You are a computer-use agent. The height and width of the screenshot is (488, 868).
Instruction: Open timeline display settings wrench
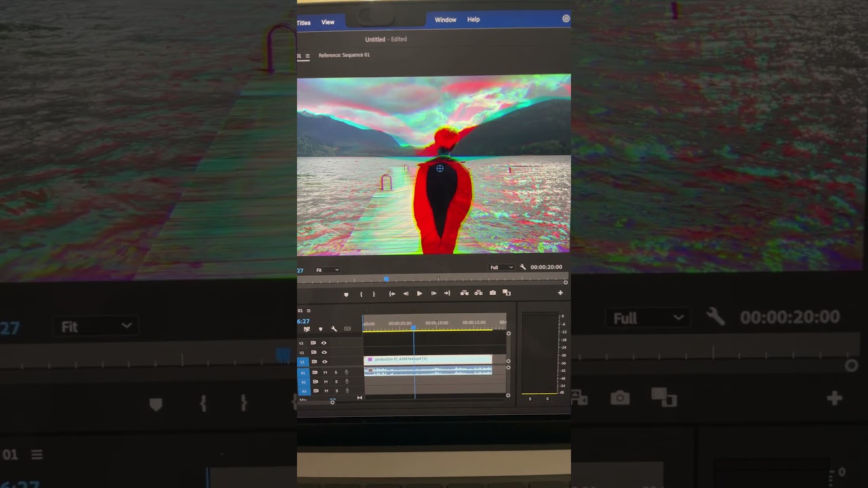click(x=334, y=329)
